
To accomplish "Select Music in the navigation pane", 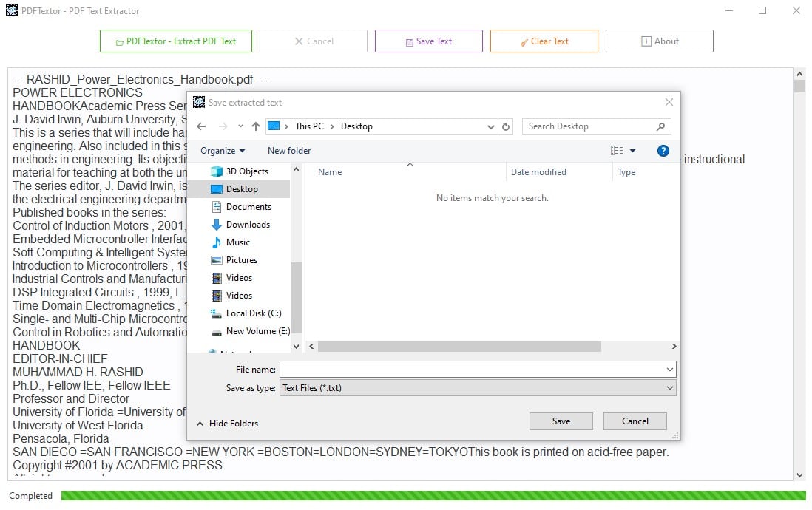I will coord(237,242).
